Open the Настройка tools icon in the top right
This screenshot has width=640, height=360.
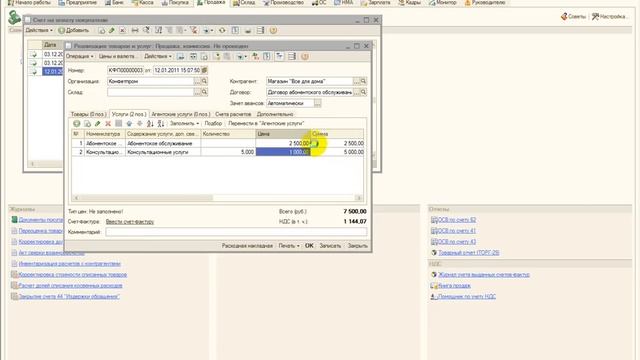(595, 16)
